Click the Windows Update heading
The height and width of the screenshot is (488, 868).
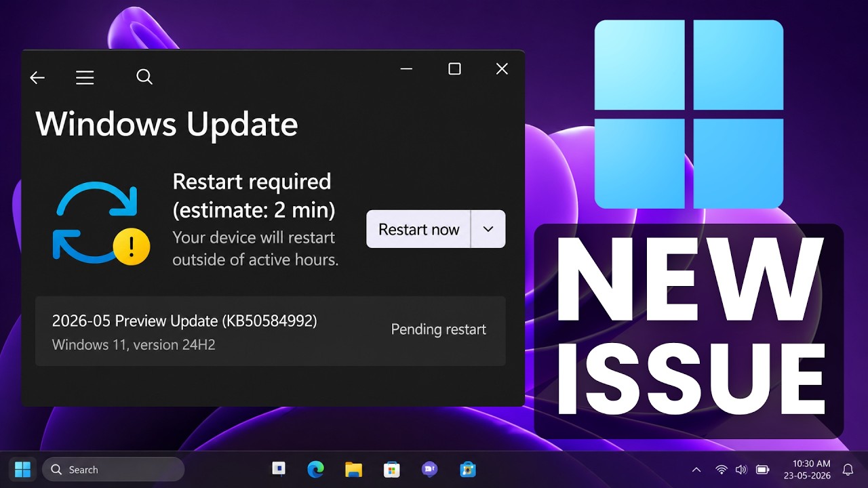point(167,124)
